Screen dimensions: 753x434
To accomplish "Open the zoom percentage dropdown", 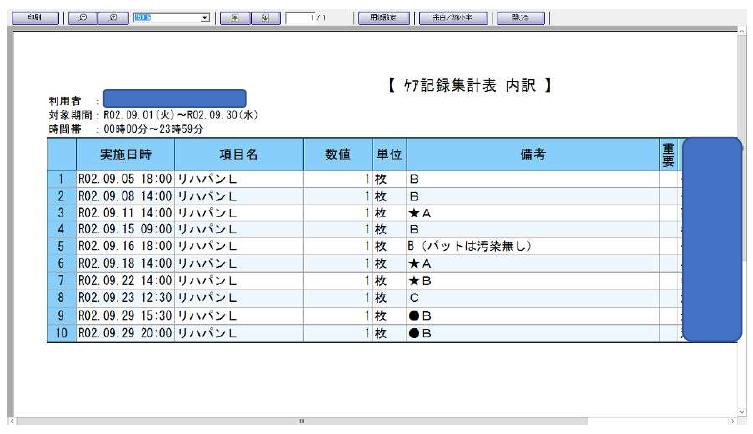I will [x=204, y=18].
